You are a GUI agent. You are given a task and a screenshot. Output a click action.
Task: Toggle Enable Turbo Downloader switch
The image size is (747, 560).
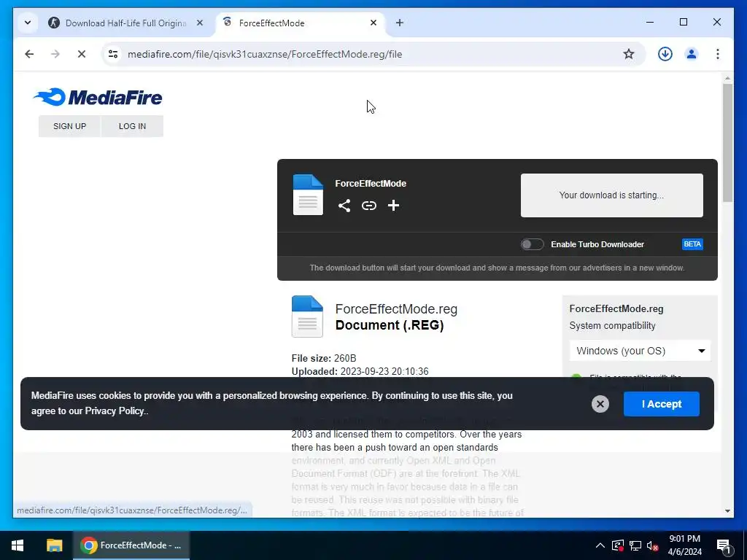(532, 244)
